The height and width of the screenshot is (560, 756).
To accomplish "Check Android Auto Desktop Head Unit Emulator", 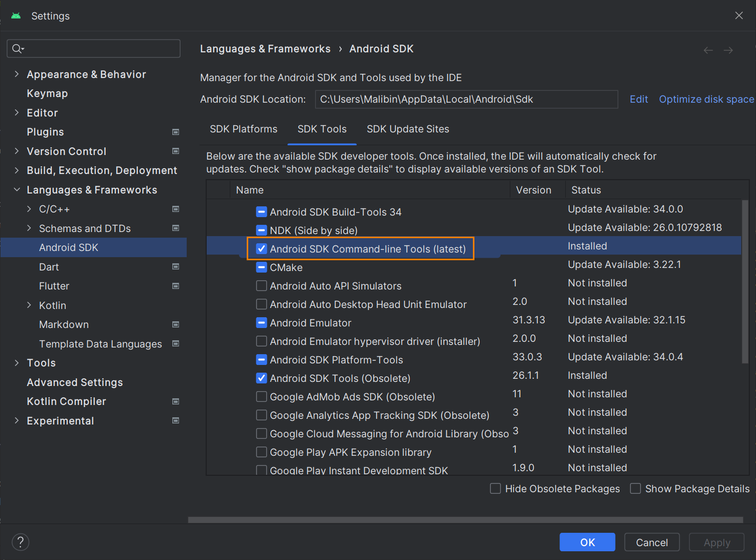I will (x=262, y=304).
